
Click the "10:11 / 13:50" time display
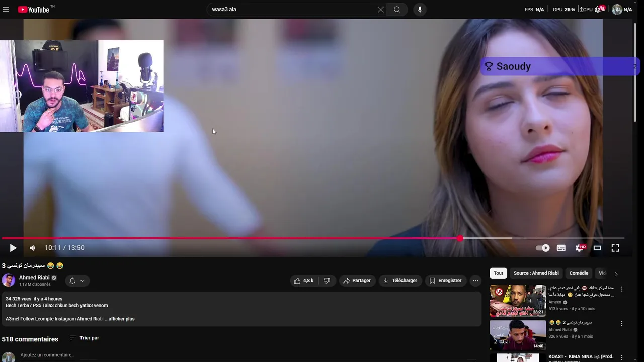coord(64,248)
